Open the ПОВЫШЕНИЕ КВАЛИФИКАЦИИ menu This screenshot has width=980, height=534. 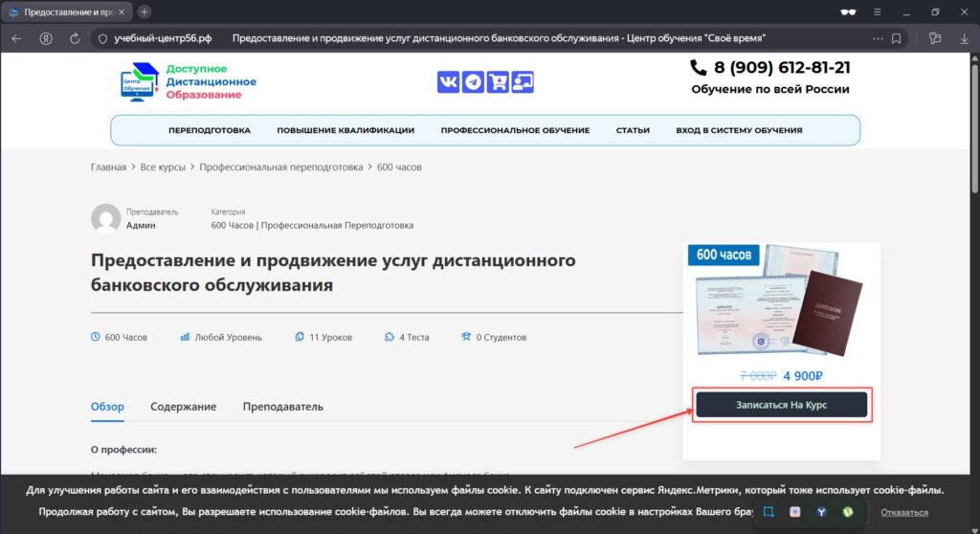345,130
